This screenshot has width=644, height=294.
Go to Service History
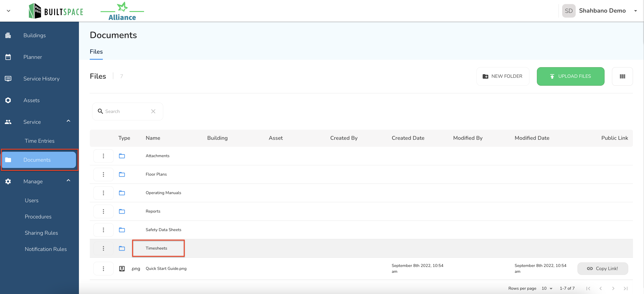(x=41, y=78)
